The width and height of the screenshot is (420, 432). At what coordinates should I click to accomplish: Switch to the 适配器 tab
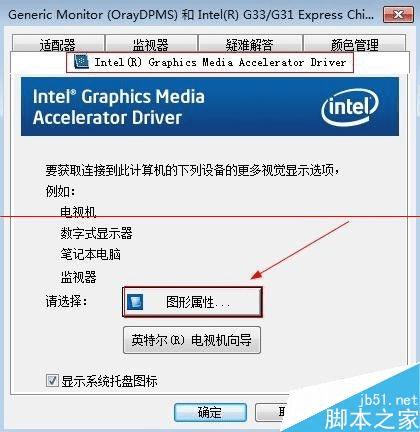click(58, 44)
